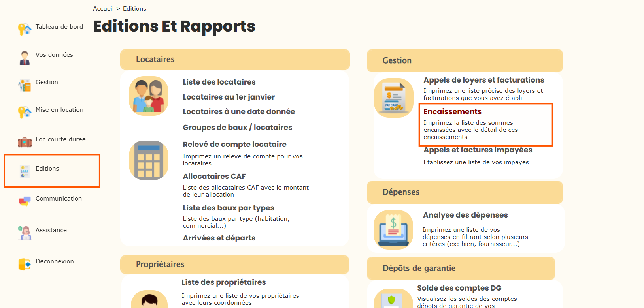Click the Assistance support agent icon

(25, 233)
